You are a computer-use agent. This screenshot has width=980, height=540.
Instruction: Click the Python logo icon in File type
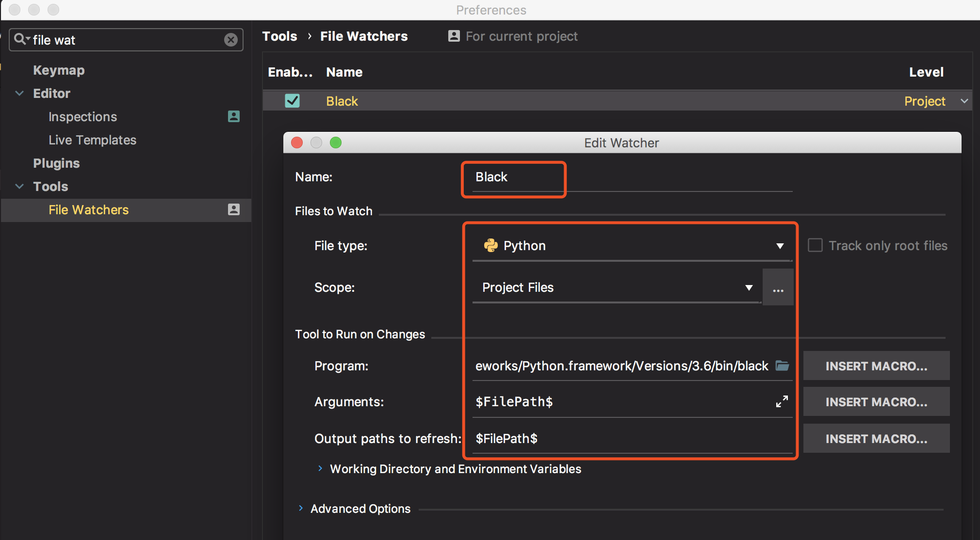coord(490,245)
